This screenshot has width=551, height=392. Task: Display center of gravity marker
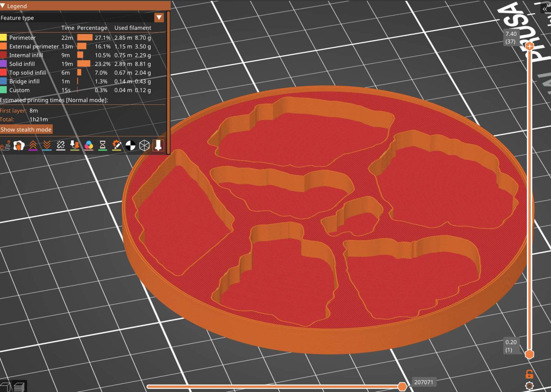(130, 145)
